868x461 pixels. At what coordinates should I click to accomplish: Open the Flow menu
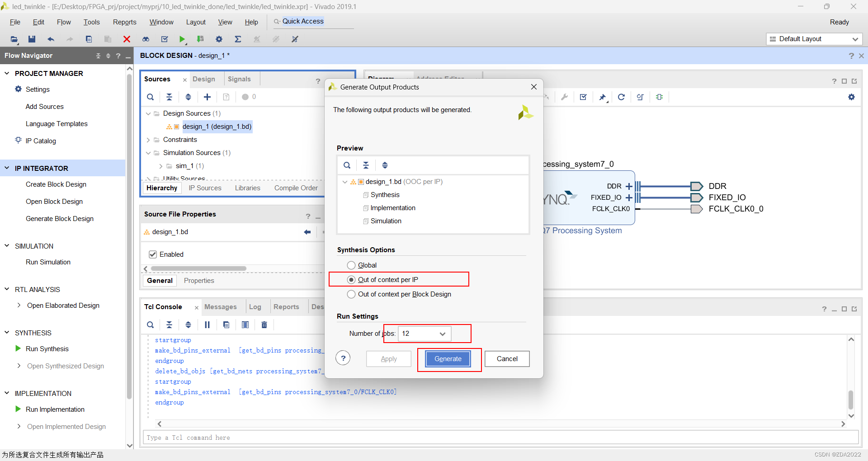(64, 22)
